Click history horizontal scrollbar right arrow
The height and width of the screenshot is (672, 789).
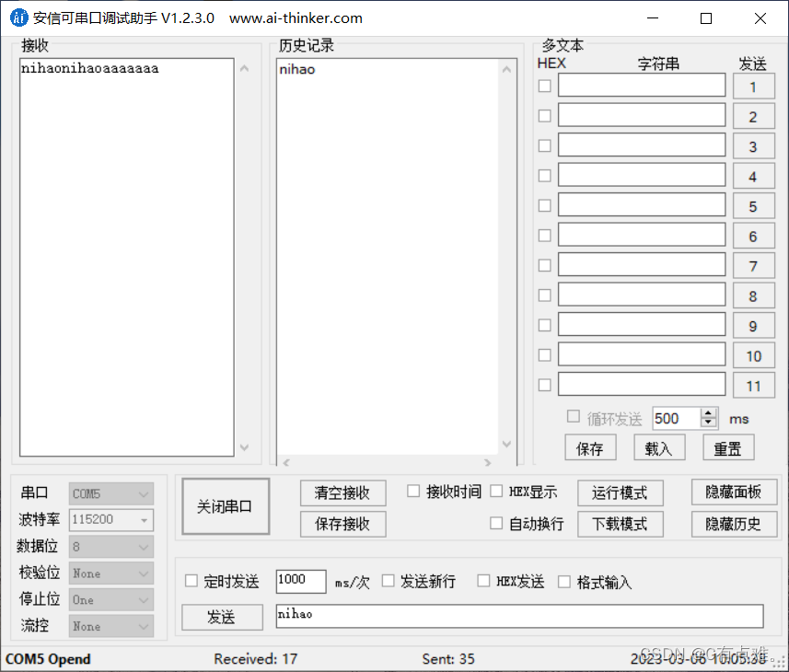coord(487,462)
